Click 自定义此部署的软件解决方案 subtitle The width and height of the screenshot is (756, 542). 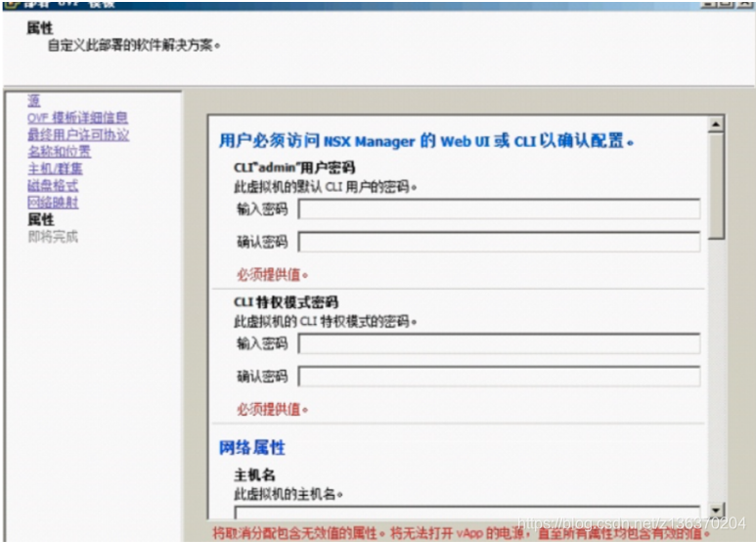pyautogui.click(x=134, y=46)
